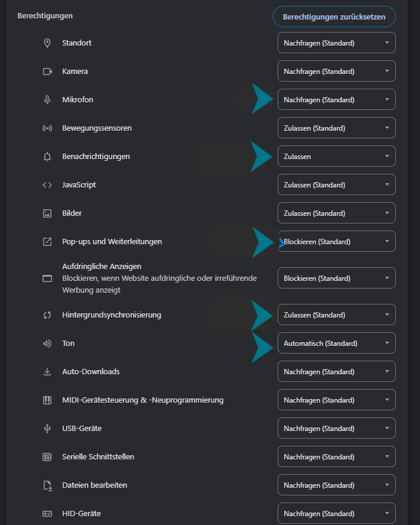
Task: Click the Bilder image icon
Action: (x=47, y=213)
